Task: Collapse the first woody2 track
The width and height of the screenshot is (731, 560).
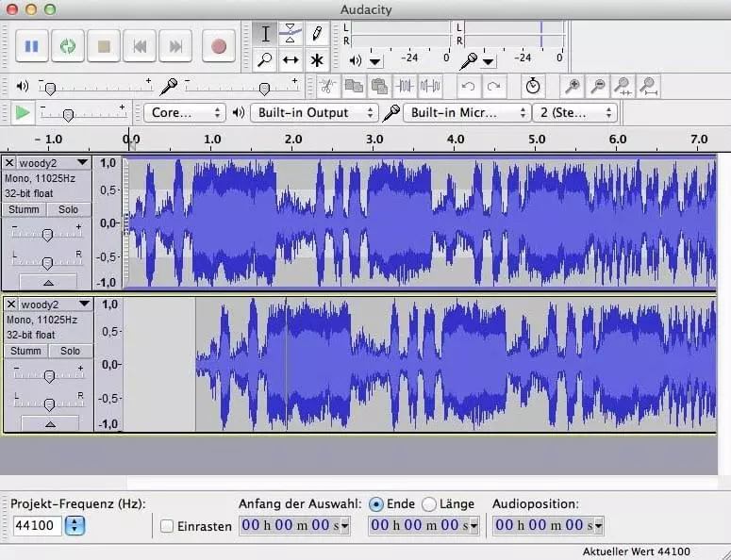Action: pyautogui.click(x=48, y=282)
